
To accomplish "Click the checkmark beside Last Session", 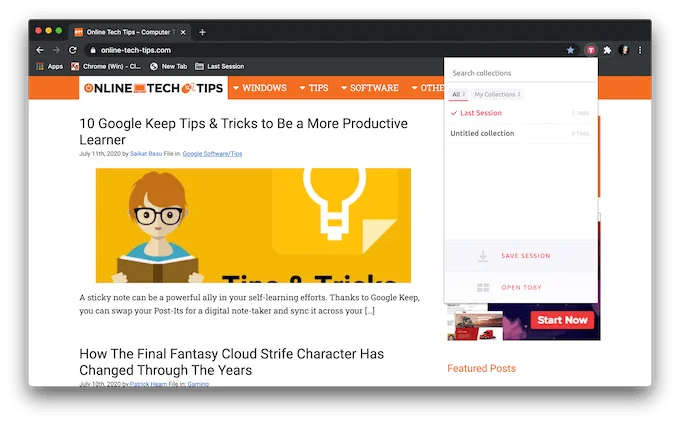I will 454,113.
